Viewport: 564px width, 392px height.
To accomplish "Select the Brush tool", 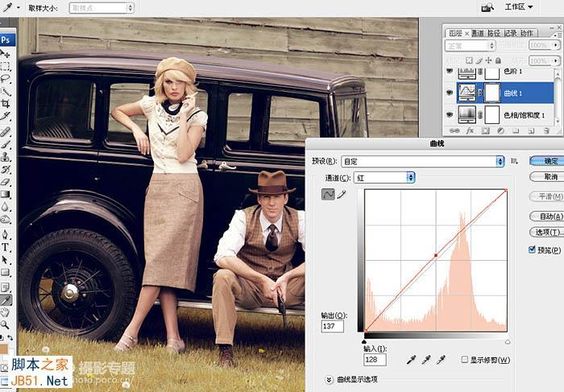I will 6,144.
